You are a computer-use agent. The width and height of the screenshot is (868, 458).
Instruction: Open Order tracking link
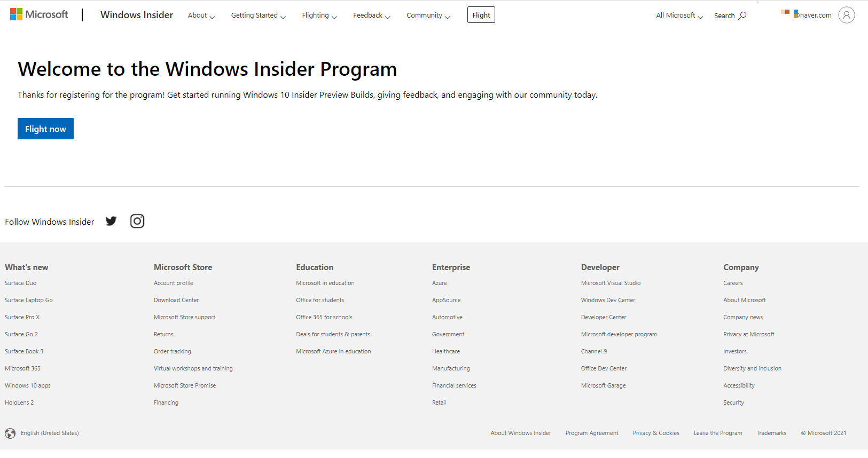pos(173,351)
